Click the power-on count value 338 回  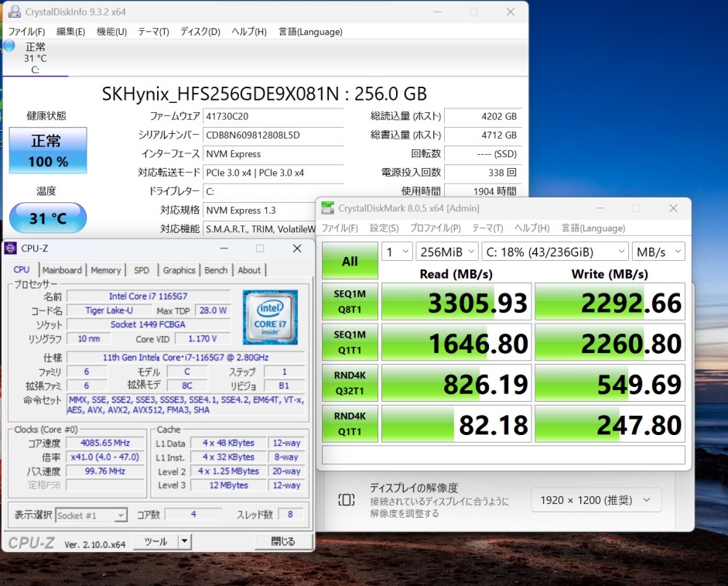click(x=483, y=173)
